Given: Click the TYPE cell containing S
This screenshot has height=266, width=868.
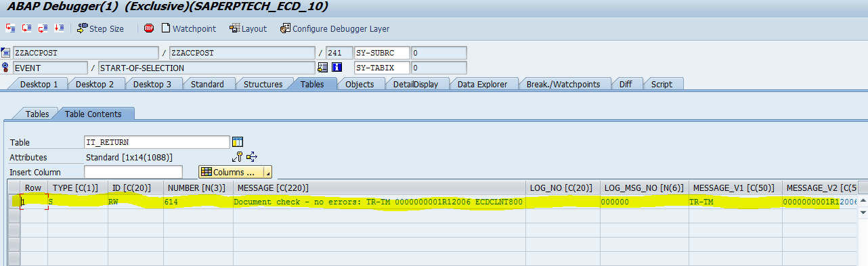Looking at the screenshot, I should click(x=77, y=202).
